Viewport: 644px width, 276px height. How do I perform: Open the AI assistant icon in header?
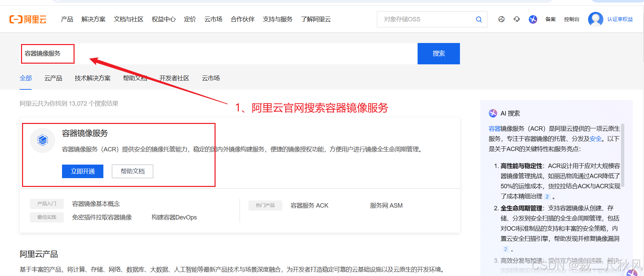[533, 19]
